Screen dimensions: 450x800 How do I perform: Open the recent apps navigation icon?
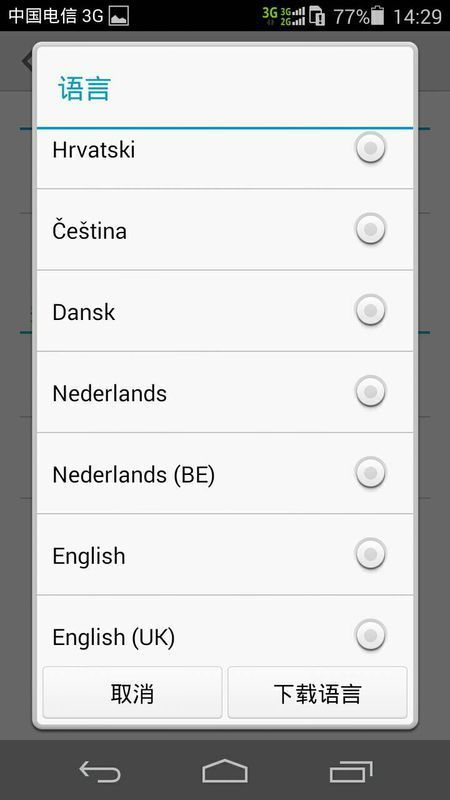coord(351,771)
